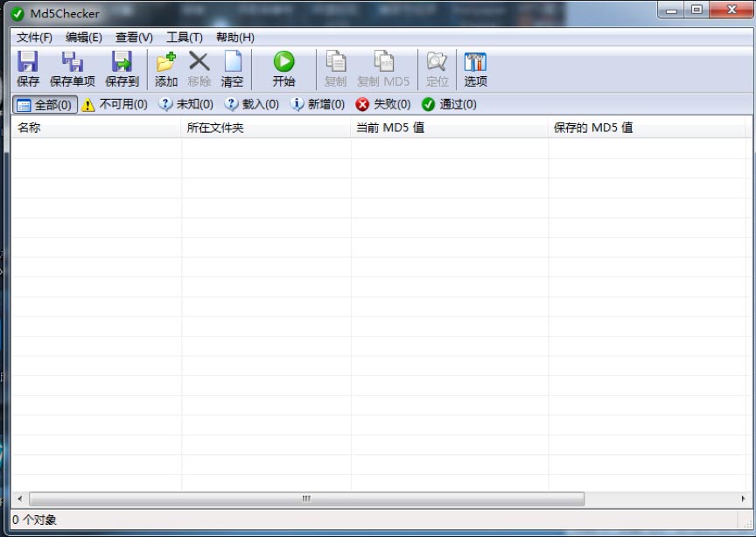Click the 保存到 (Save to) icon
This screenshot has height=537, width=756.
click(122, 62)
